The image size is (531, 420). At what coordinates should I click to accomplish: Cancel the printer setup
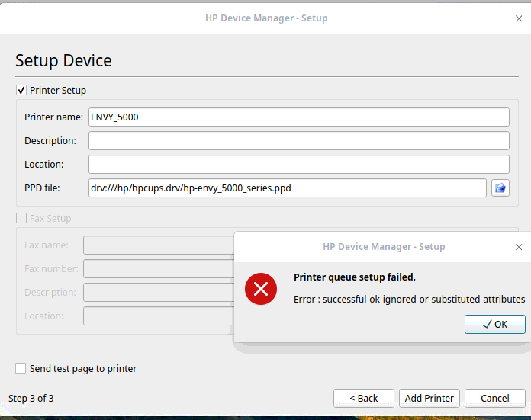495,398
